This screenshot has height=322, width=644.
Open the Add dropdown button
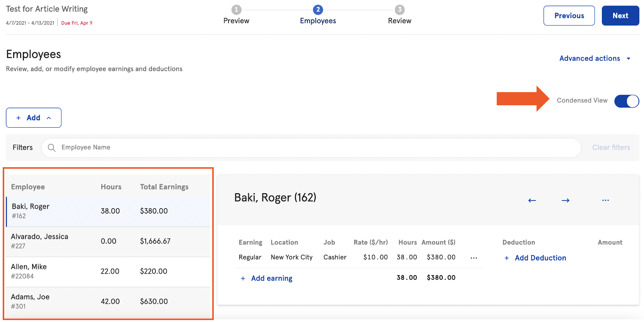pos(34,118)
